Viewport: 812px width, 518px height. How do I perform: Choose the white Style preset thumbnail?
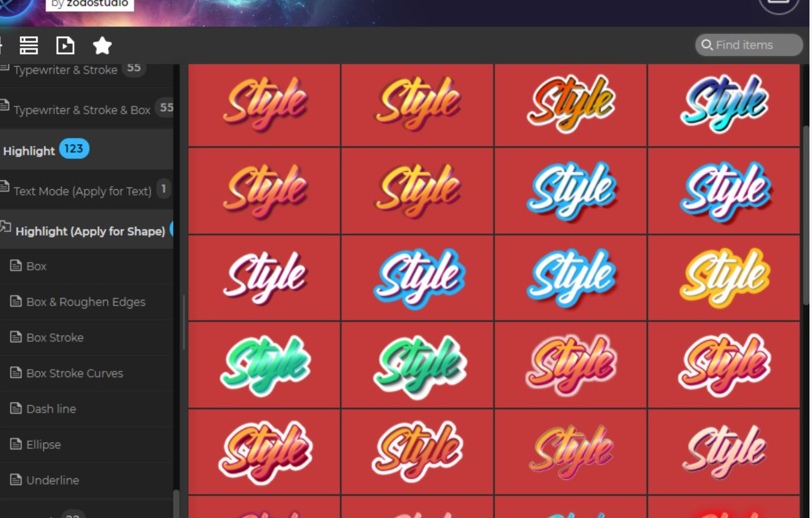264,278
